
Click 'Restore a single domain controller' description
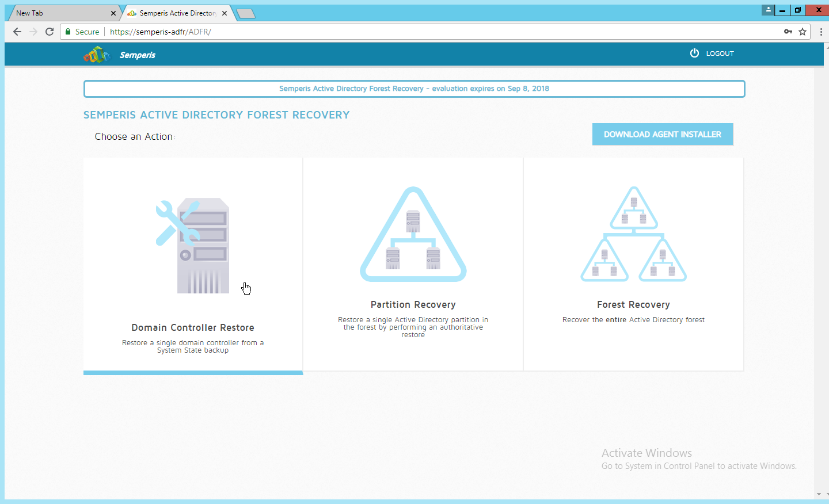coord(193,346)
